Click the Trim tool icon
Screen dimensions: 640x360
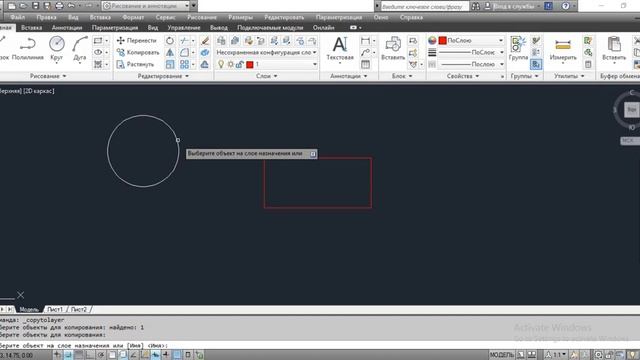(x=184, y=40)
